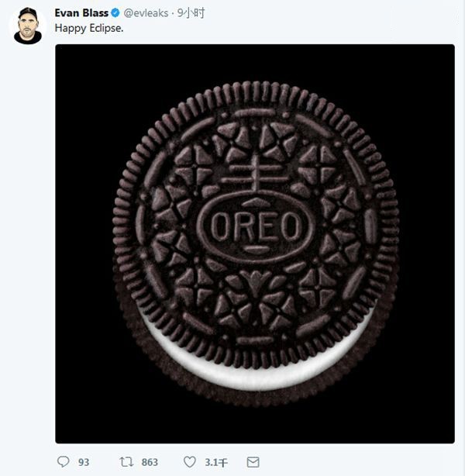Click the 863 retweets count

point(149,462)
